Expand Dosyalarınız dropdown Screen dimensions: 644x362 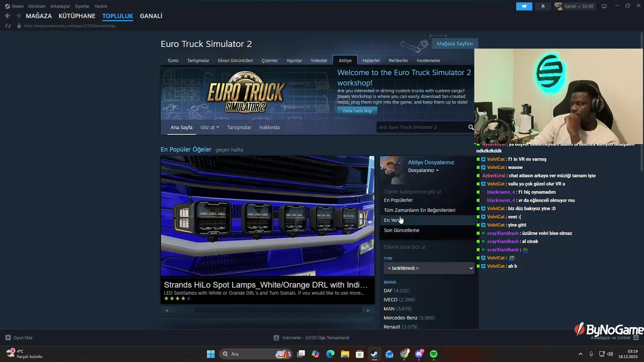click(x=423, y=170)
